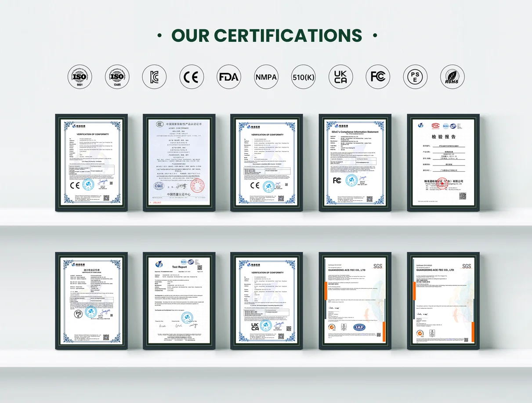Click the FDA logo badge
The image size is (532, 403).
coord(228,77)
